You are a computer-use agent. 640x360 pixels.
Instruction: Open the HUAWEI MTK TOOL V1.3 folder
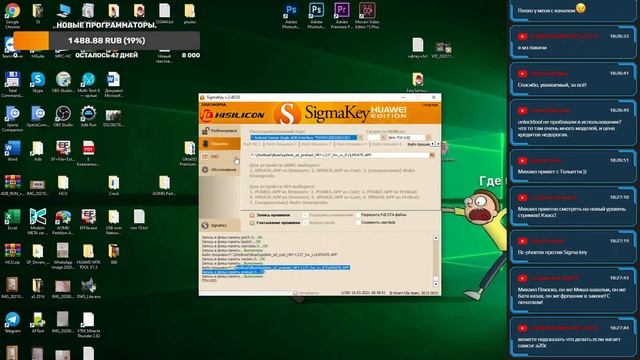point(88,256)
